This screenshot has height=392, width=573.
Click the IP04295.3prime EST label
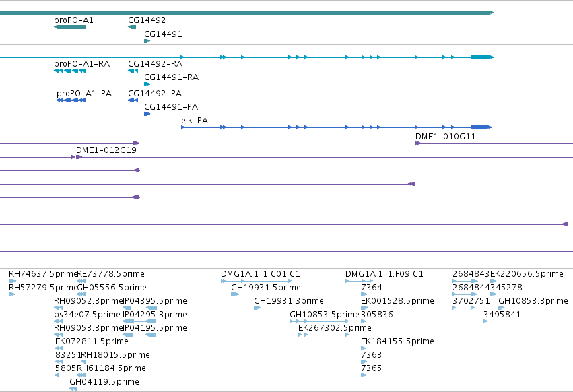155,315
